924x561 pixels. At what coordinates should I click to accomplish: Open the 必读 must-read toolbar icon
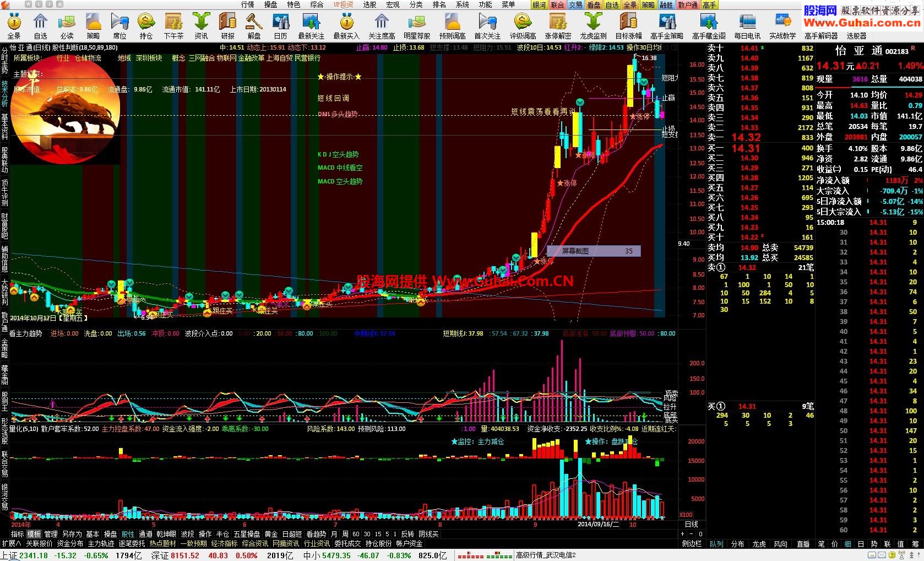(x=67, y=26)
